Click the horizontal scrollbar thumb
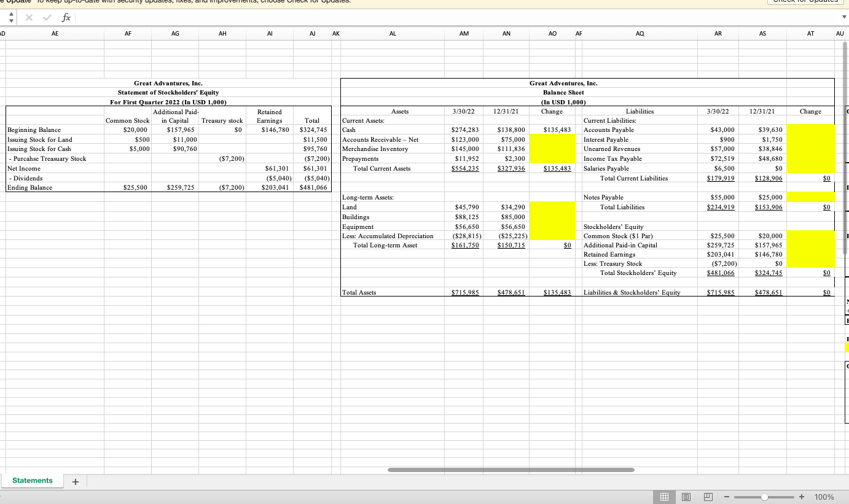This screenshot has height=504, width=849. coord(510,470)
